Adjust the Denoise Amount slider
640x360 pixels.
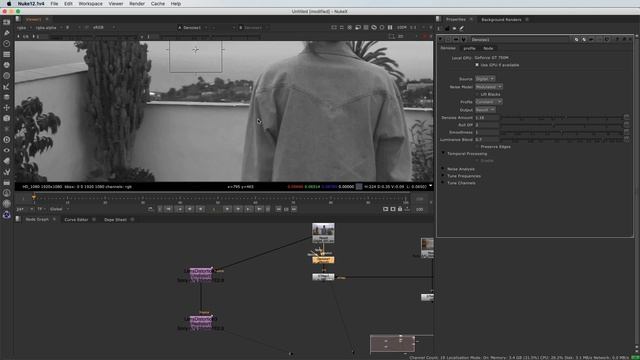(562, 118)
